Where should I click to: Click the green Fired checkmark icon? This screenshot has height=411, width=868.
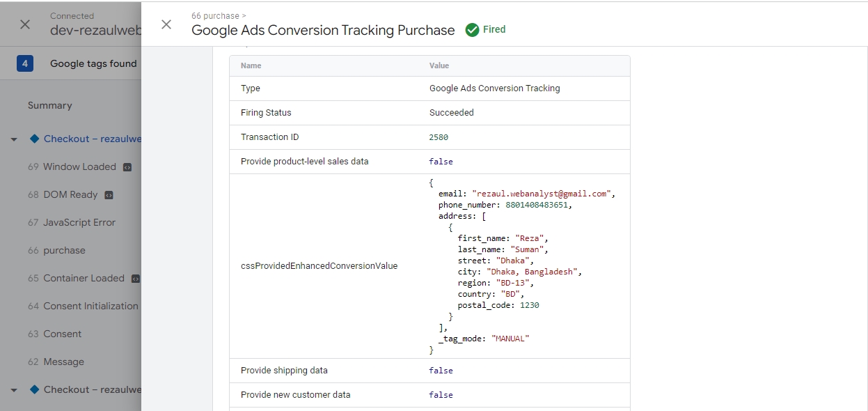472,30
